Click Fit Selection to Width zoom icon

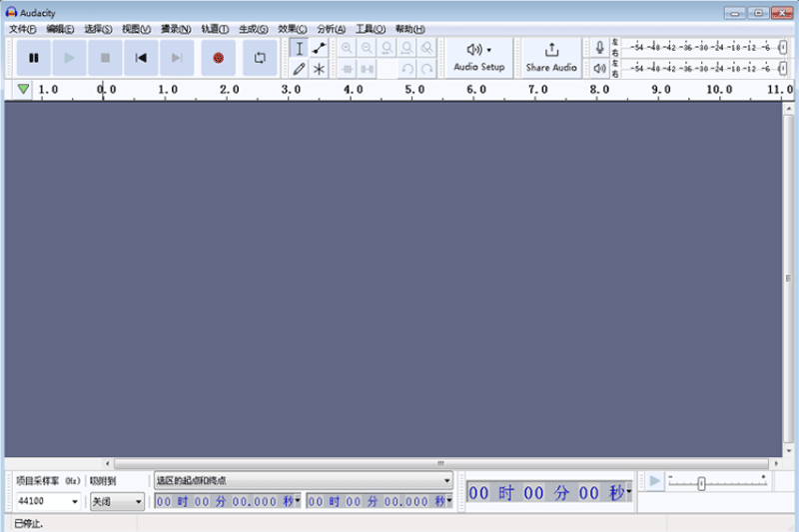(388, 48)
